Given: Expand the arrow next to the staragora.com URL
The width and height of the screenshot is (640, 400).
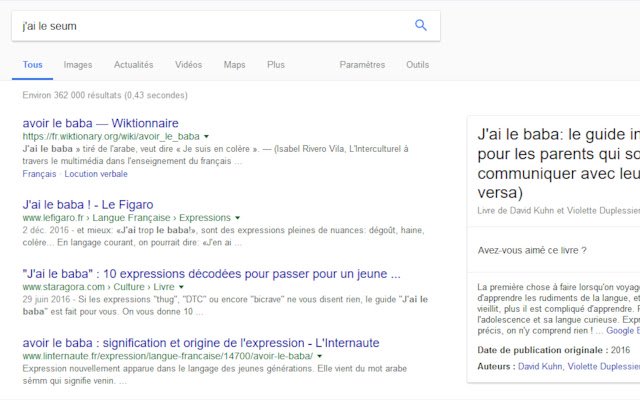Looking at the screenshot, I should [x=181, y=287].
